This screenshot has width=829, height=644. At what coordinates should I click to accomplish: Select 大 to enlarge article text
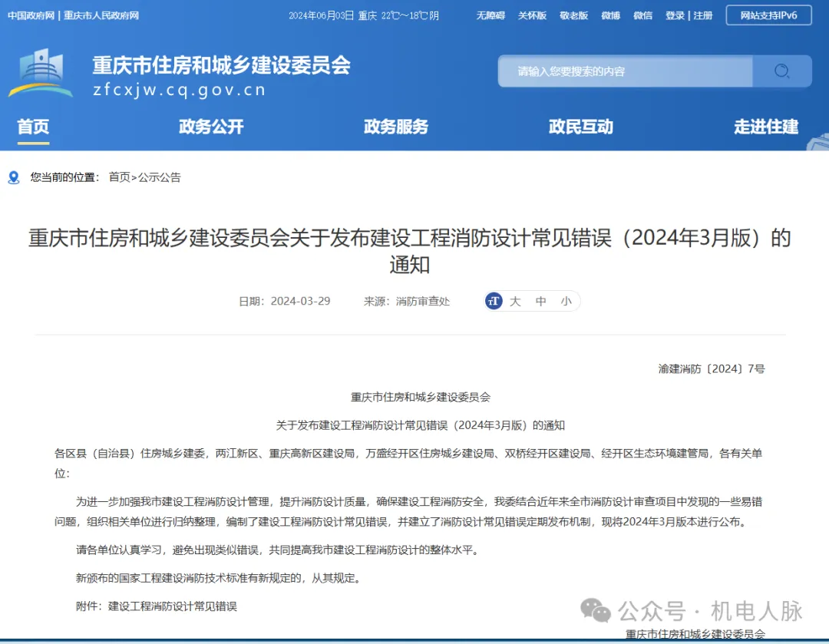(x=515, y=301)
